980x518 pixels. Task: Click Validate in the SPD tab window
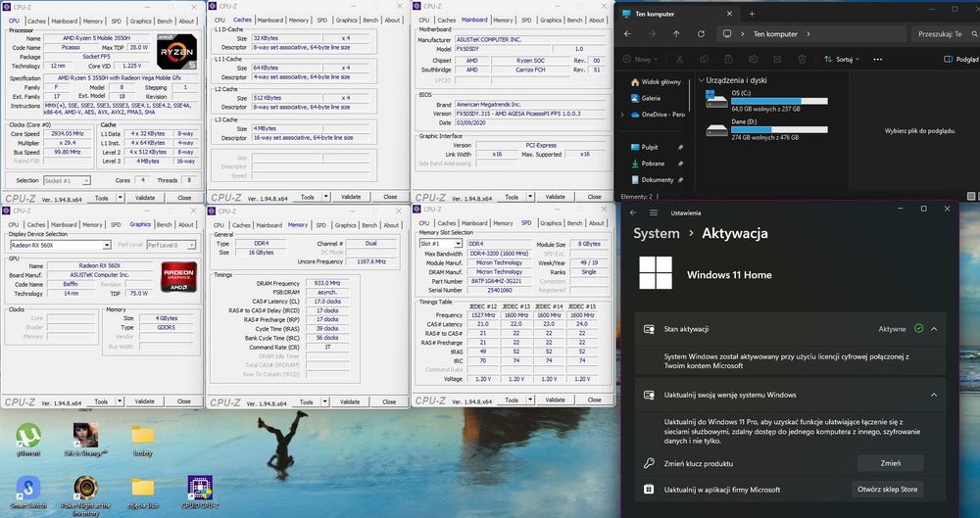pos(555,400)
